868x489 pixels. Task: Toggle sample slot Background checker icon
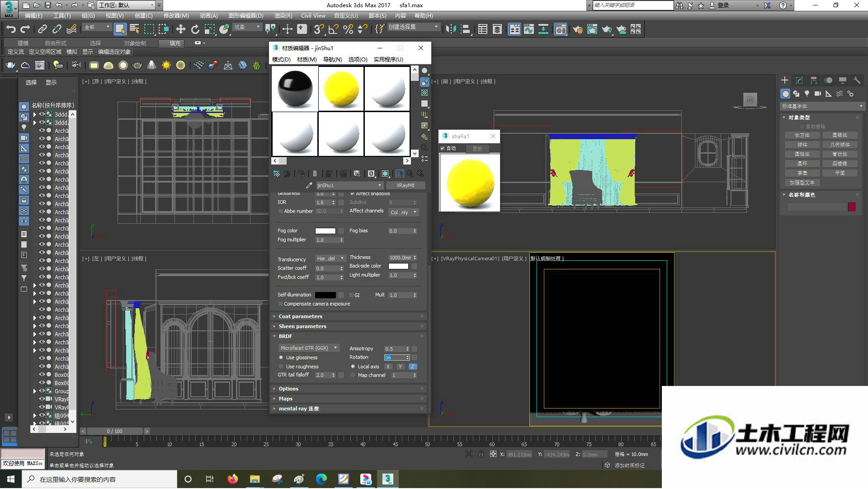[x=425, y=93]
